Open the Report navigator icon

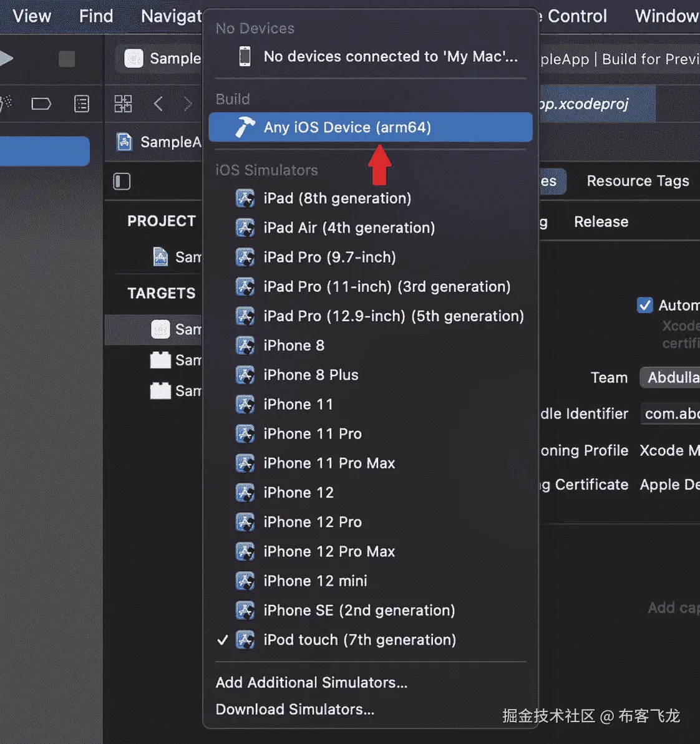tap(82, 104)
